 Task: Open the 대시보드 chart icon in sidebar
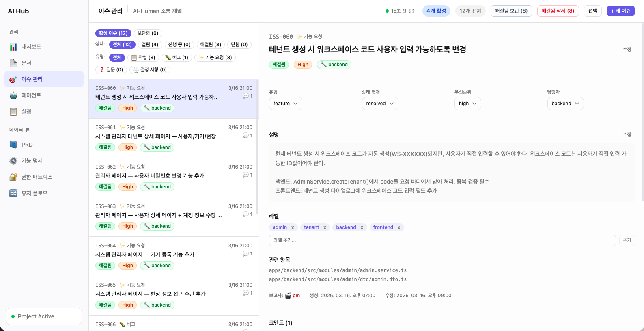point(13,47)
